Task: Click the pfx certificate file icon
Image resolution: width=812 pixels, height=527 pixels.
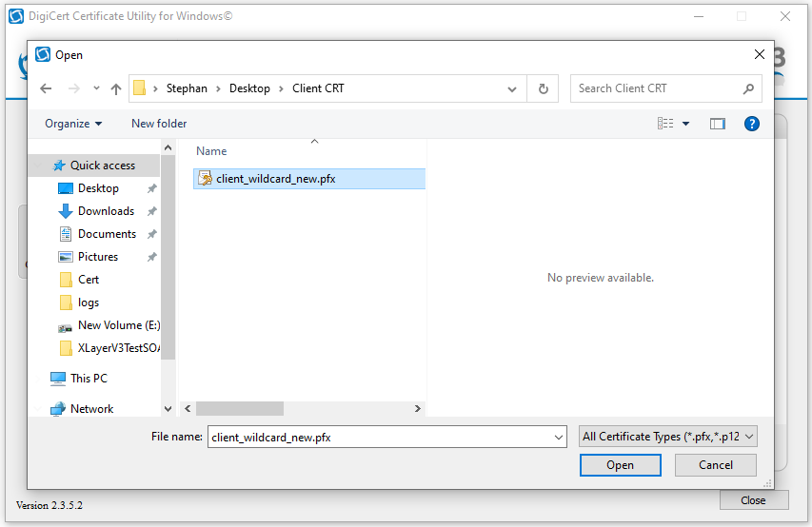Action: click(205, 179)
